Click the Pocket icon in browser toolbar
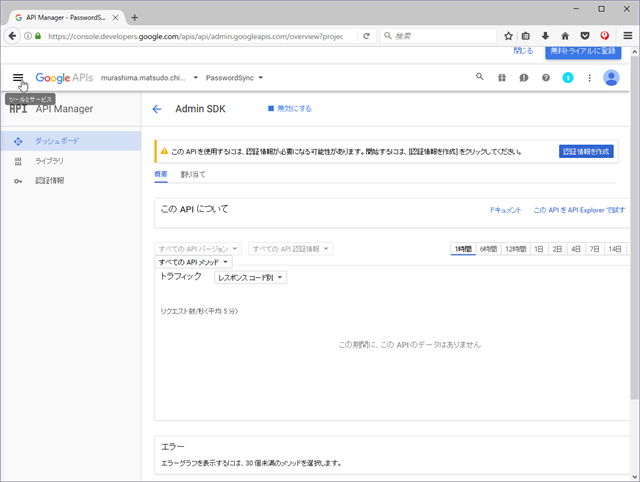Viewport: 640px width, 482px height. click(585, 36)
